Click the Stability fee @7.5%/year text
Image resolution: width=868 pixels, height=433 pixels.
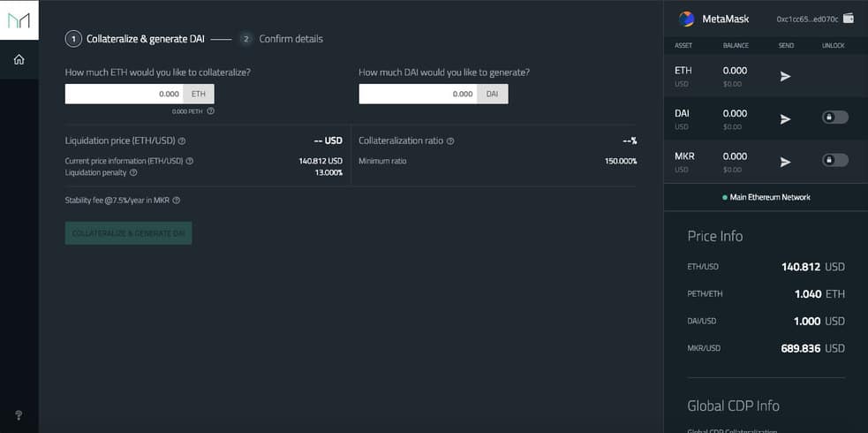pos(118,201)
